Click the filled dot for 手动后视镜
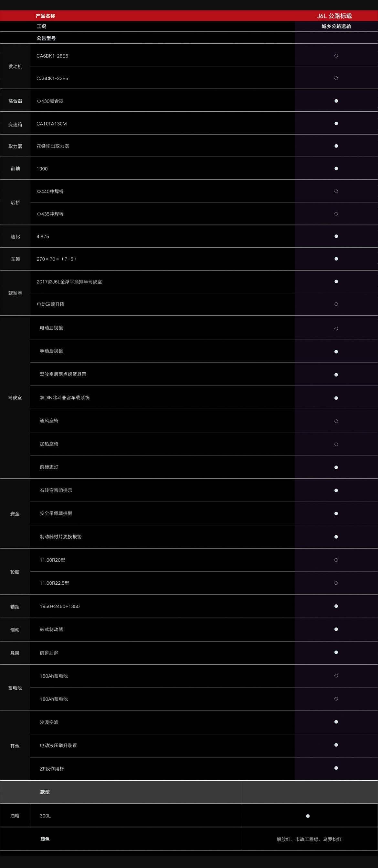378x868 pixels. 336,351
